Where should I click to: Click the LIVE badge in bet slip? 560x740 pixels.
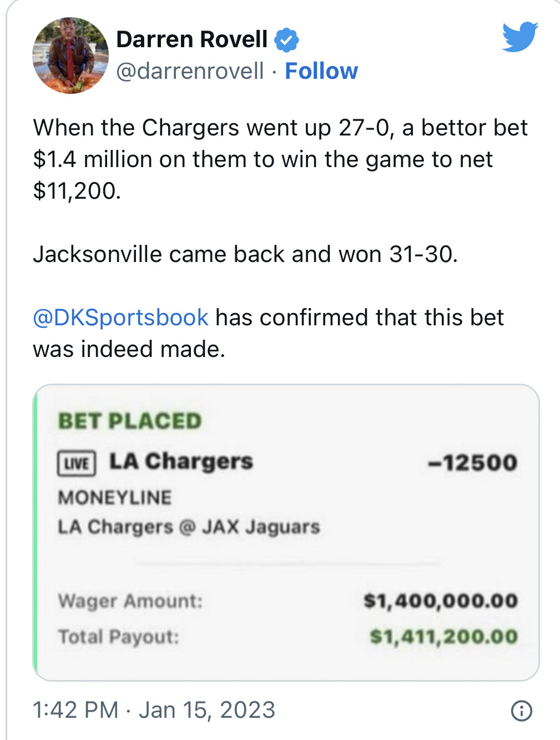[x=77, y=463]
